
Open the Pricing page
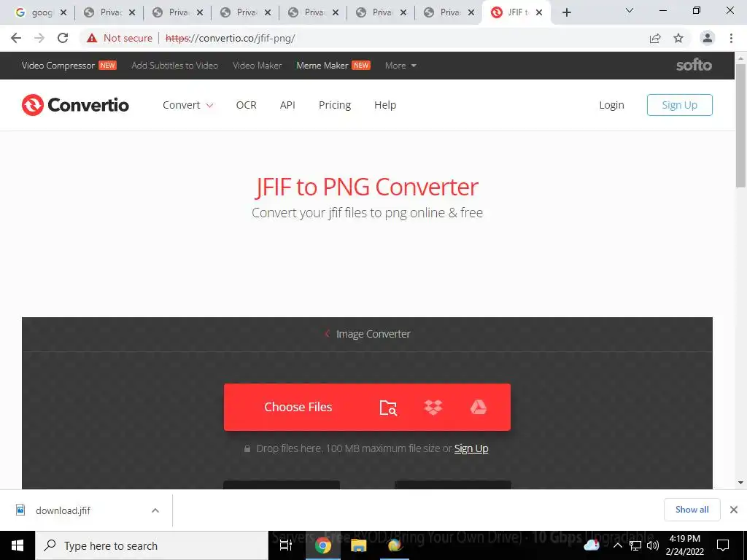click(335, 105)
